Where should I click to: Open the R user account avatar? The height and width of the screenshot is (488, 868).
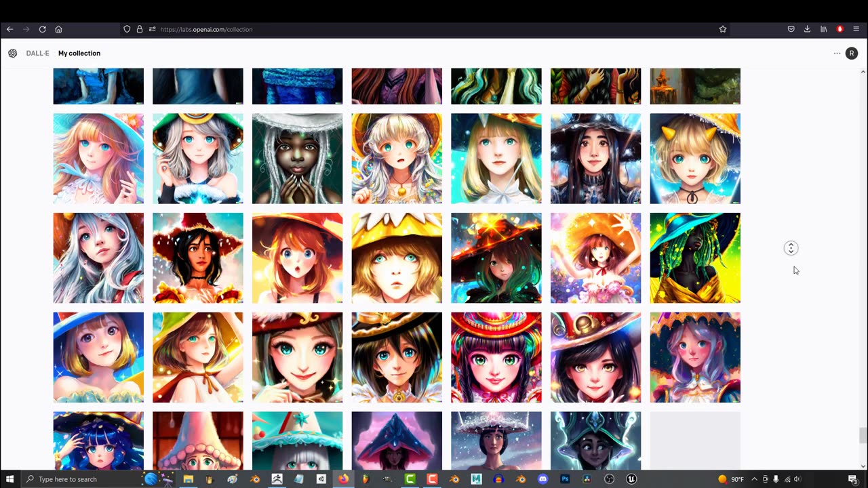click(x=852, y=53)
